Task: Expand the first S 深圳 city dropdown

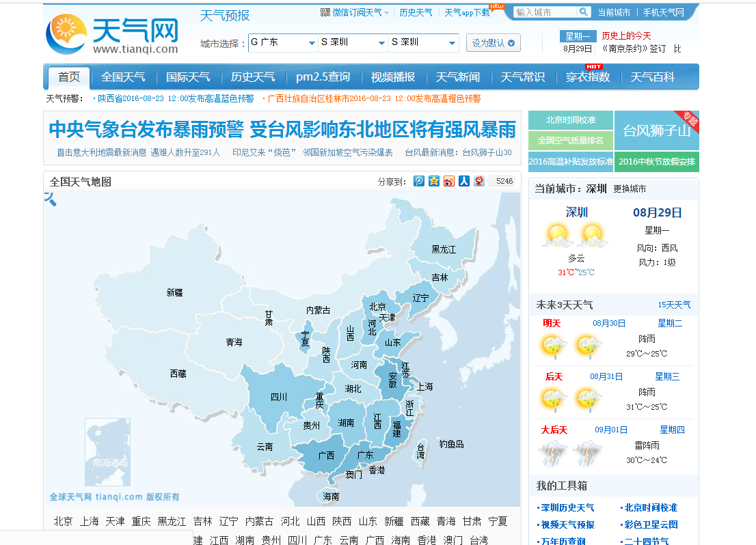Action: point(353,42)
